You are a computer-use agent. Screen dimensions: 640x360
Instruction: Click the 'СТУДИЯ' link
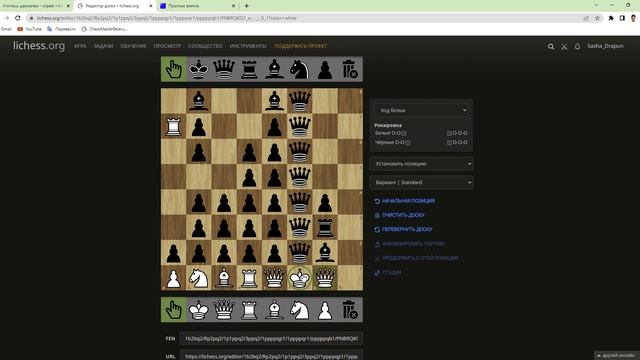coord(388,272)
